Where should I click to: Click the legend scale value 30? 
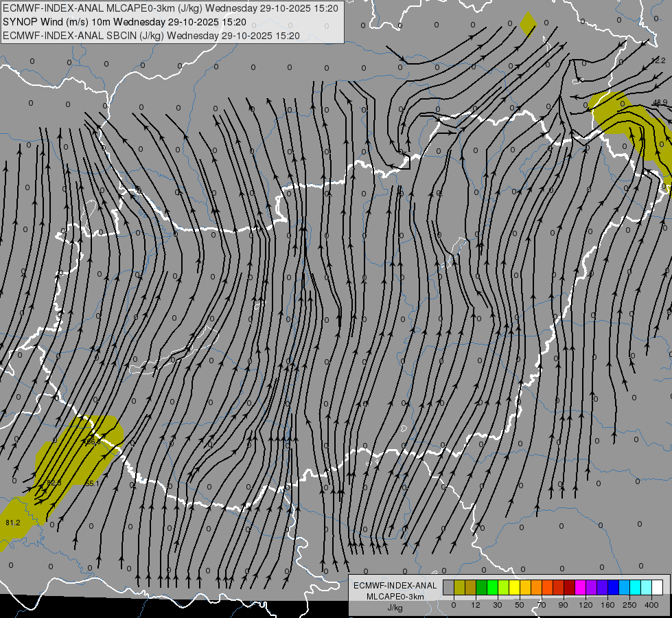point(498,605)
